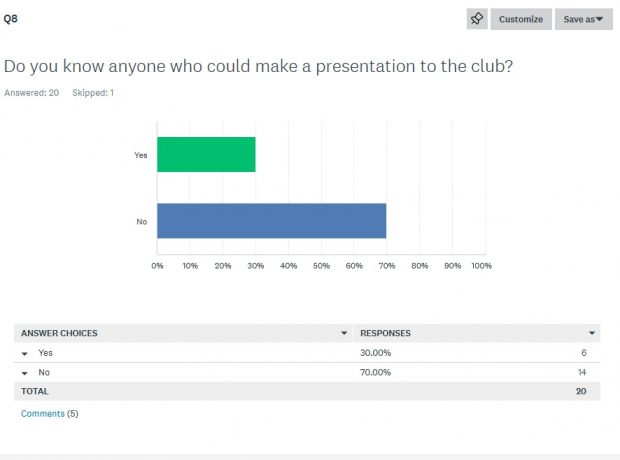The image size is (620, 460).
Task: Select the 30.00% response value
Action: click(x=376, y=353)
